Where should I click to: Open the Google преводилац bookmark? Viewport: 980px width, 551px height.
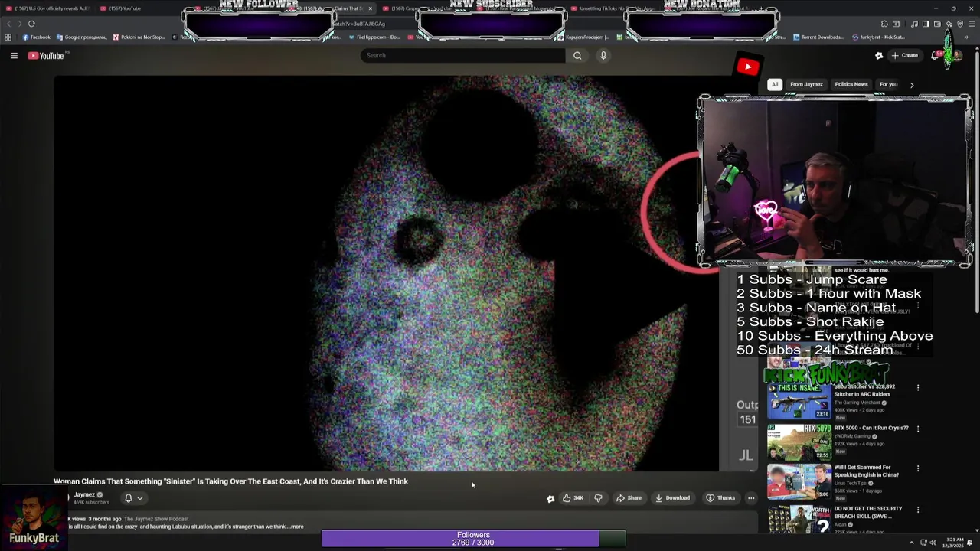82,37
